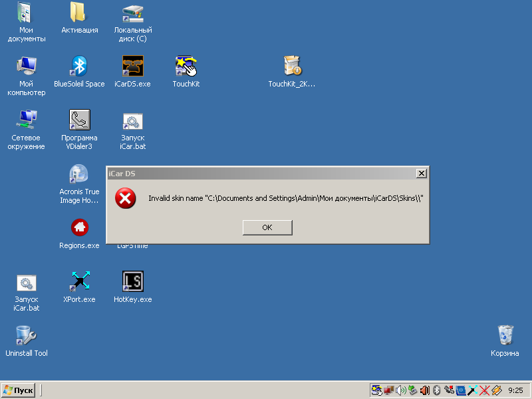Click the Bluetooth tray icon
The image size is (532, 399).
(x=437, y=390)
